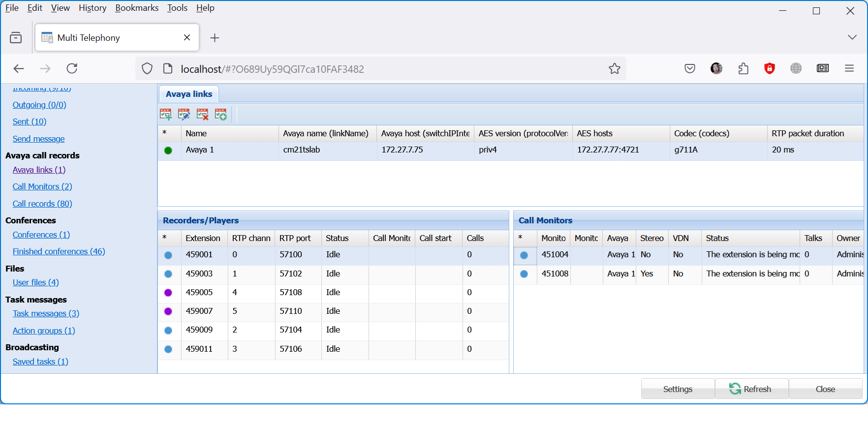Click the reader sidebar toolbar icon
Viewport: 868px width, 425px height.
(x=823, y=69)
